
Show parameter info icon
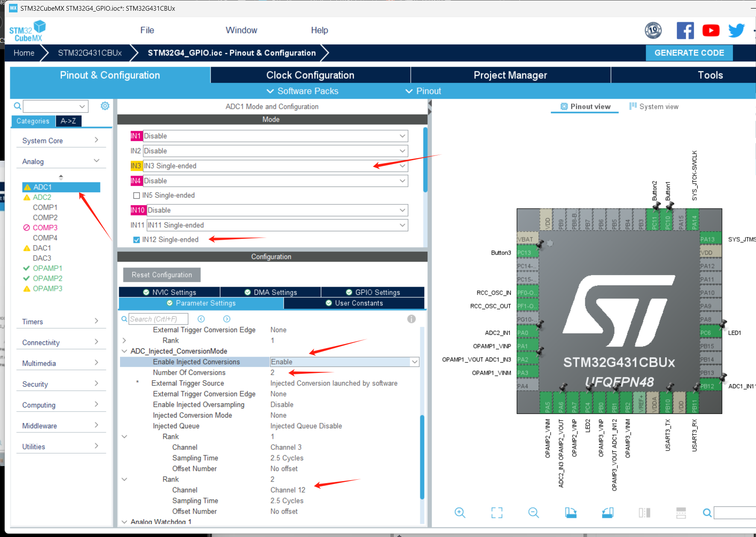[411, 319]
